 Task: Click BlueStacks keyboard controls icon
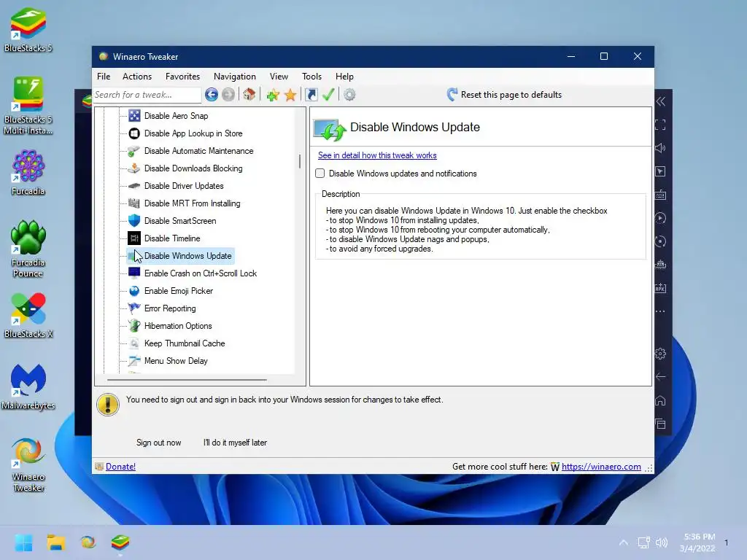(x=660, y=195)
